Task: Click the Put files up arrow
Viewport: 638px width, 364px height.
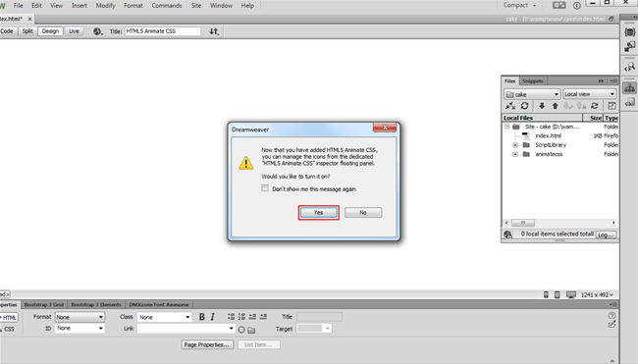Action: [555, 106]
